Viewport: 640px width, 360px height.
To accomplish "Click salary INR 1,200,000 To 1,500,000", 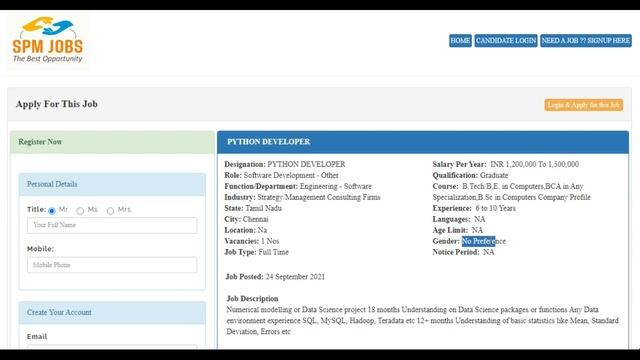I will (x=534, y=164).
